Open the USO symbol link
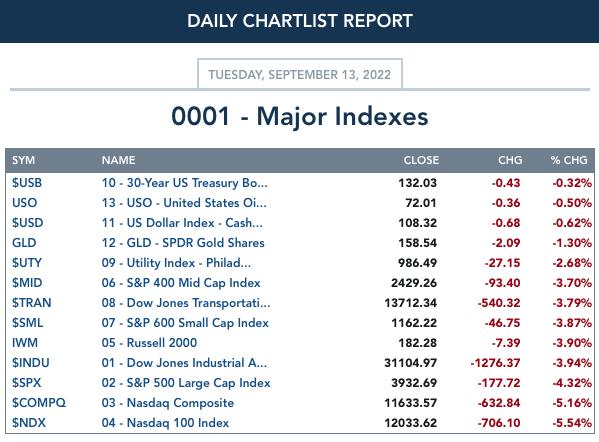This screenshot has width=599, height=442. point(24,203)
